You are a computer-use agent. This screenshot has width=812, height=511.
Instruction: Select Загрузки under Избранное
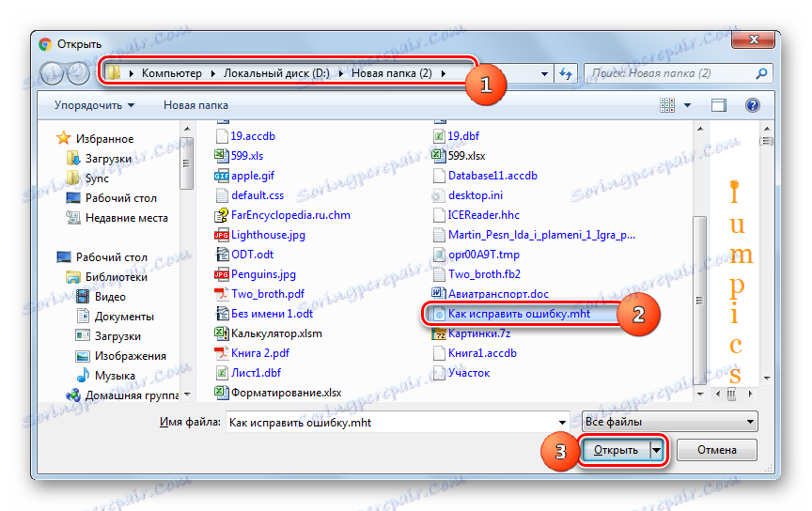[108, 159]
